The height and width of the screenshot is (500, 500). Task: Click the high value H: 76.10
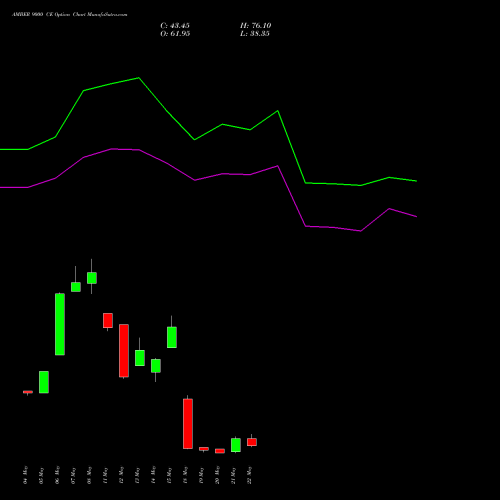256,26
